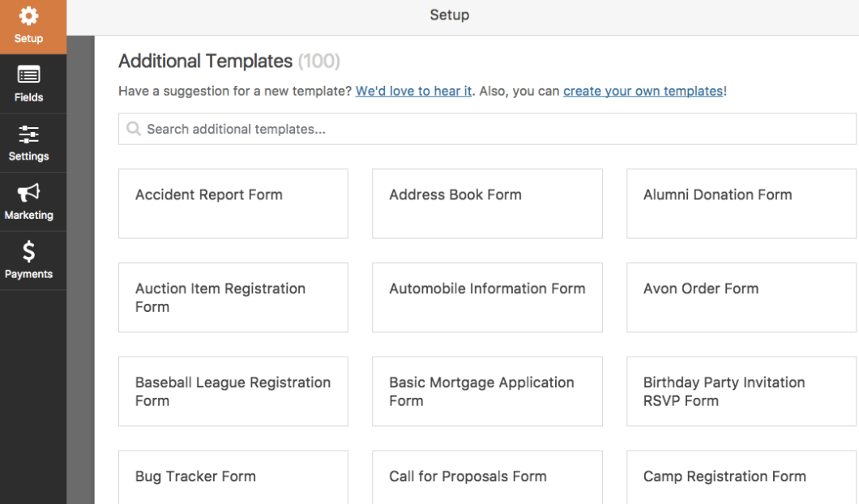
Task: Select the Automobile Information Form template
Action: tap(487, 297)
